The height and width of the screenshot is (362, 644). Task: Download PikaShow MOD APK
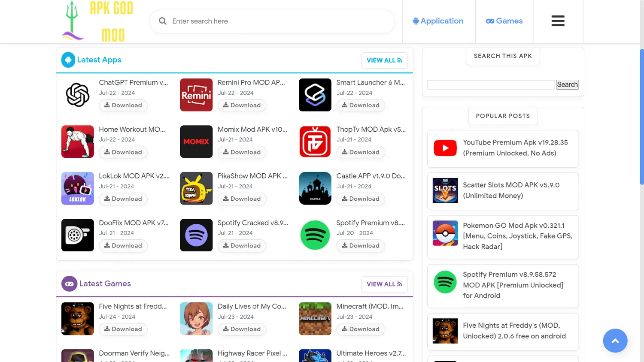(x=242, y=199)
